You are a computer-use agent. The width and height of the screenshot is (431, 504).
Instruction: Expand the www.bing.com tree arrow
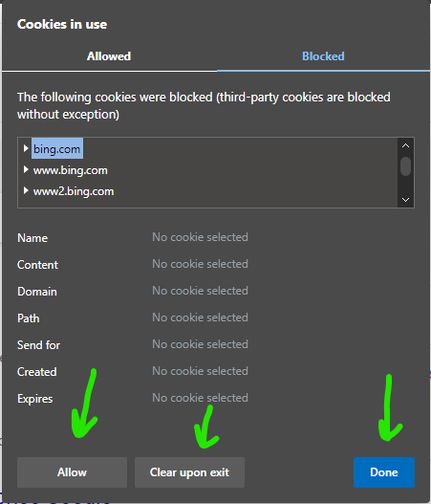[x=26, y=169]
